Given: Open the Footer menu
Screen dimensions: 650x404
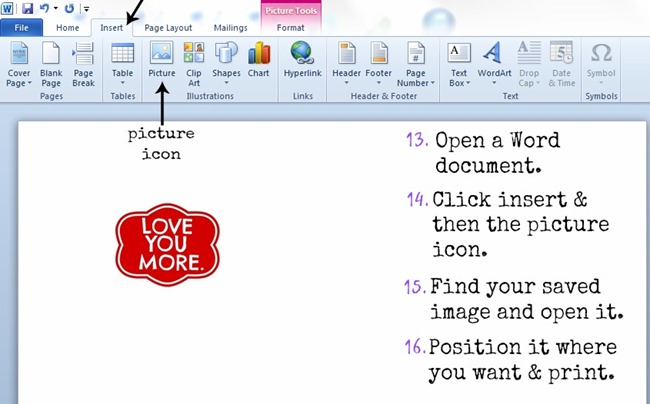Looking at the screenshot, I should (378, 63).
